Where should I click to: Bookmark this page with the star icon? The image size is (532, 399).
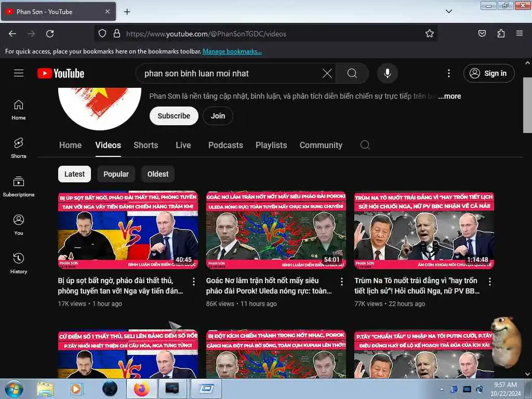[430, 34]
